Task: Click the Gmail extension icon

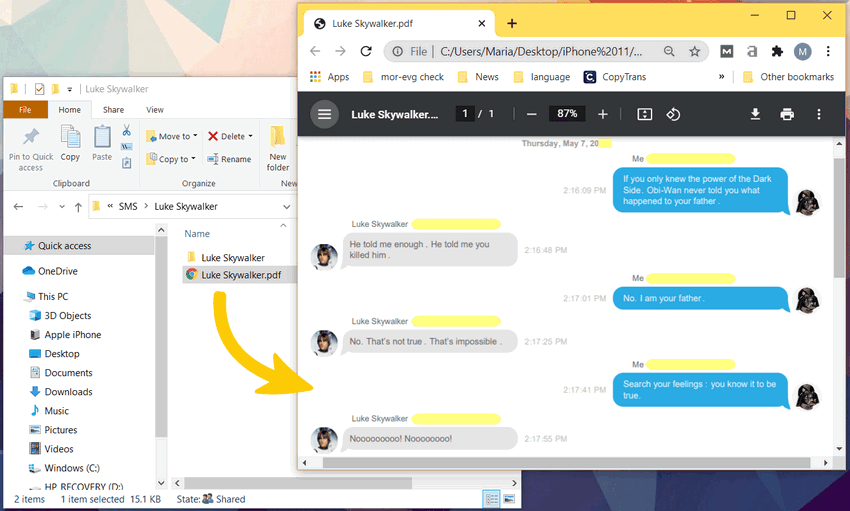Action: click(x=726, y=51)
